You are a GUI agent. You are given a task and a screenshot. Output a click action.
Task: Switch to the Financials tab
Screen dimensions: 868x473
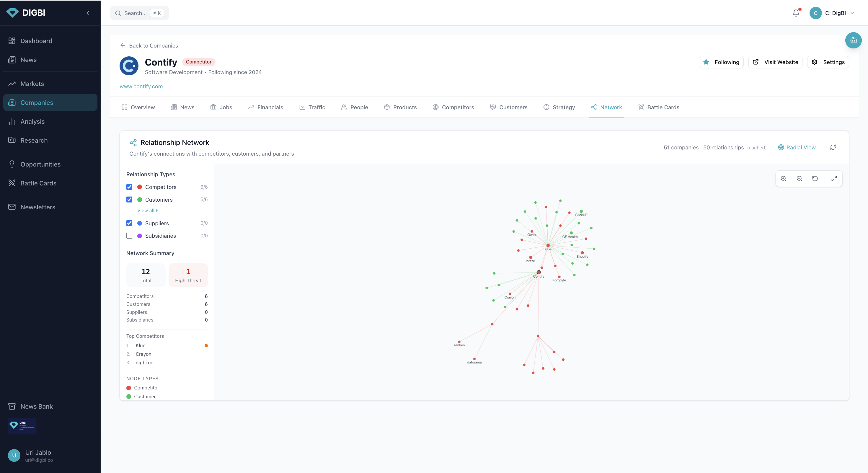(265, 107)
